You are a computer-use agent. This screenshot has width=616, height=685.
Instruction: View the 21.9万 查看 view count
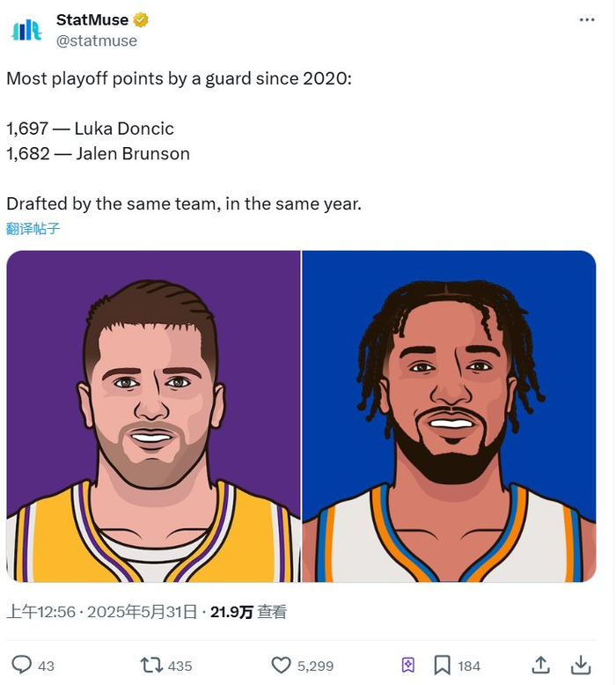click(x=248, y=612)
